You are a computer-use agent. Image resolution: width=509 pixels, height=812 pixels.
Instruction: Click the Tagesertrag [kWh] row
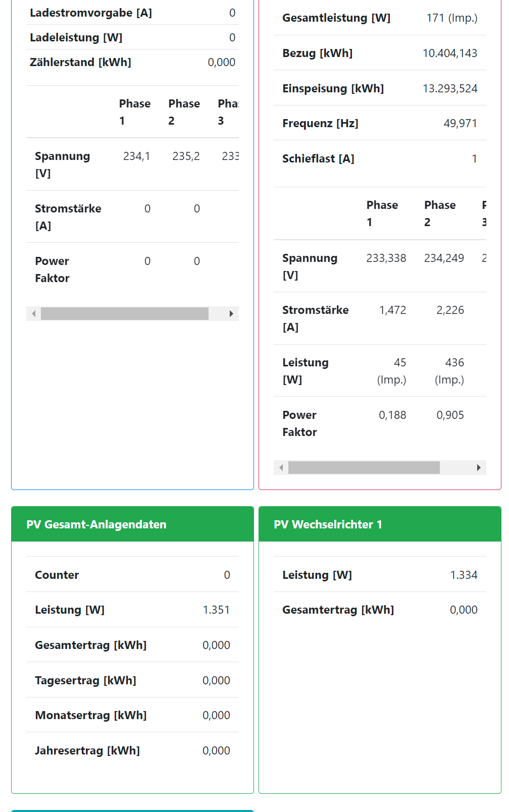coord(132,680)
